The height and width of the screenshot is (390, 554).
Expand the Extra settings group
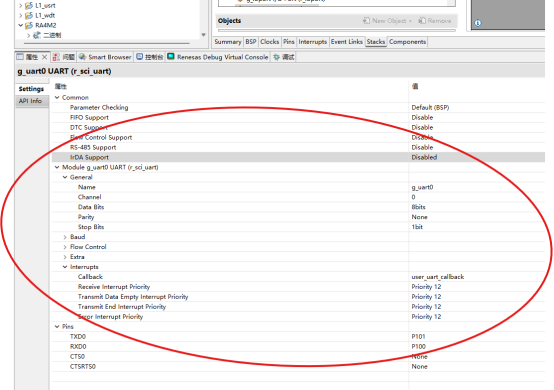tap(65, 257)
